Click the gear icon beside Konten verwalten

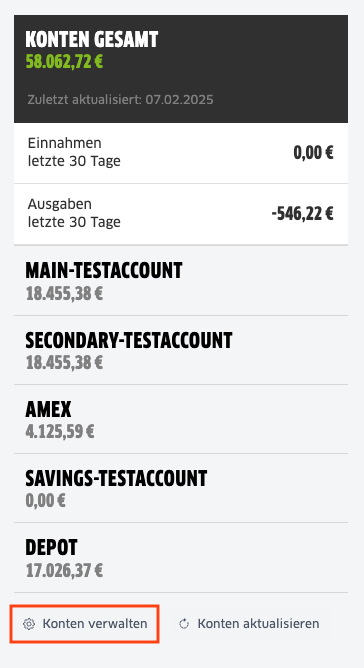coord(29,624)
